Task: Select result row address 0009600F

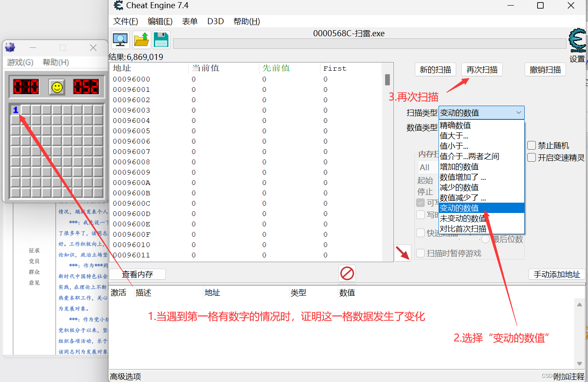Action: pos(246,235)
